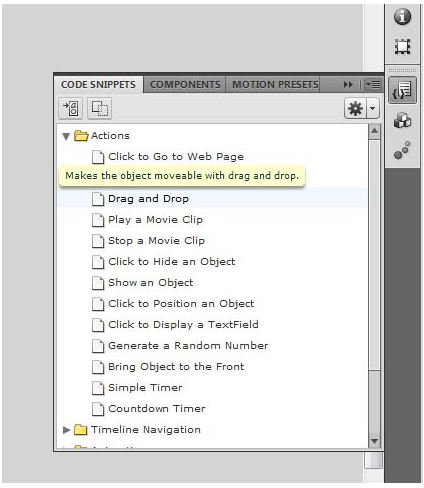Open the Components panel icon

coord(402,120)
